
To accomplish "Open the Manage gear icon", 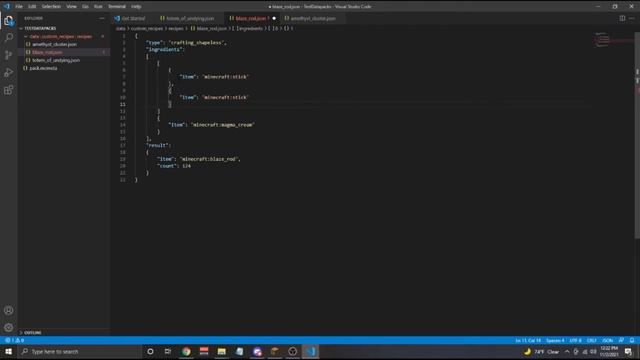I will (9, 327).
